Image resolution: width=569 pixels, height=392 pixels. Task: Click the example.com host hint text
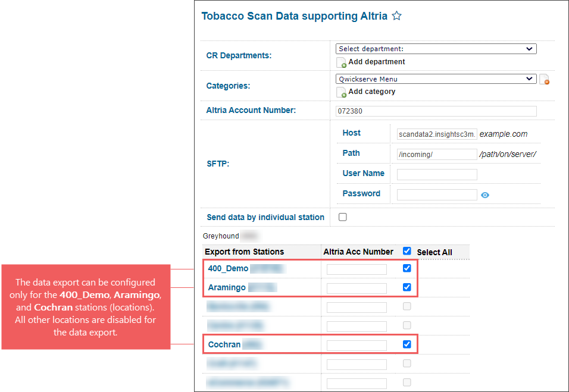504,134
